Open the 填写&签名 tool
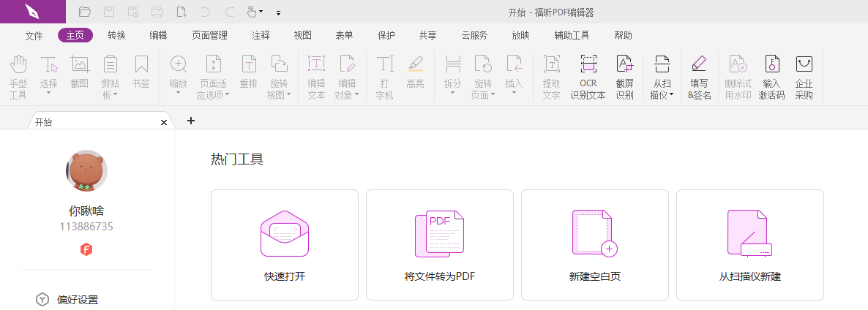The image size is (868, 310). [x=699, y=77]
